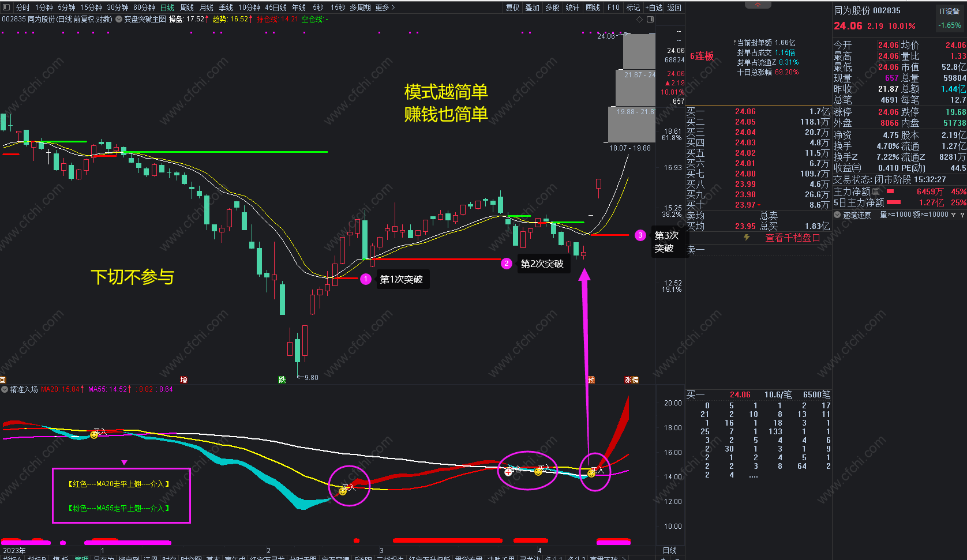Select the 月线 monthly period

[x=207, y=7]
